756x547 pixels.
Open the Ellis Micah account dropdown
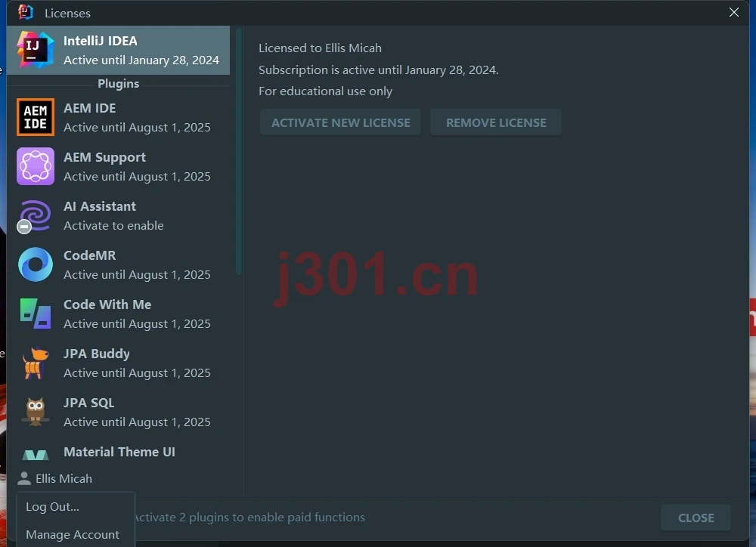click(55, 478)
